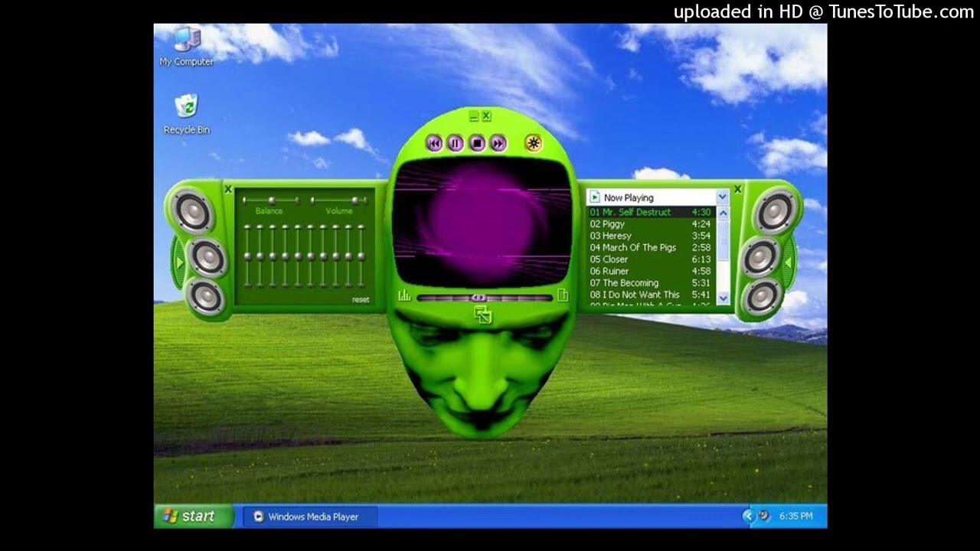Select track 03 Heresy
The height and width of the screenshot is (551, 980).
(651, 236)
